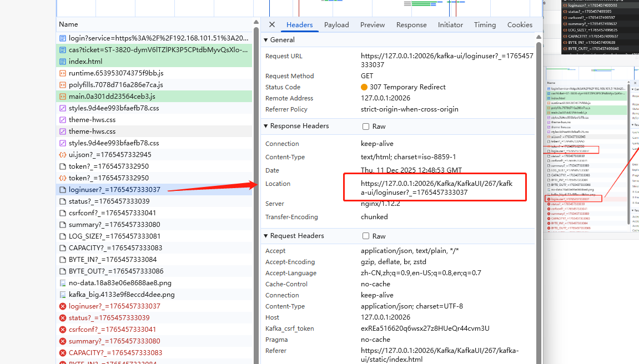Image resolution: width=639 pixels, height=364 pixels.
Task: Click the script icon of runtime.653953074375f9bb.js
Action: point(62,73)
